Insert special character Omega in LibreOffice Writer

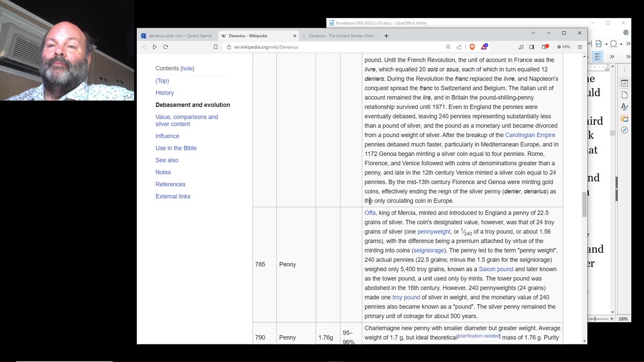613,44
